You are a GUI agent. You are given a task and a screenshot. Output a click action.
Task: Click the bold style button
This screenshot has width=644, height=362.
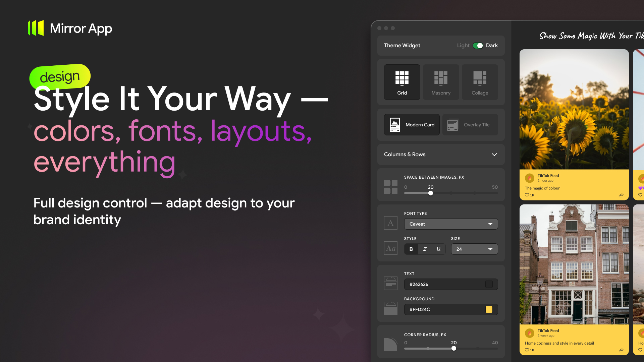(x=411, y=249)
